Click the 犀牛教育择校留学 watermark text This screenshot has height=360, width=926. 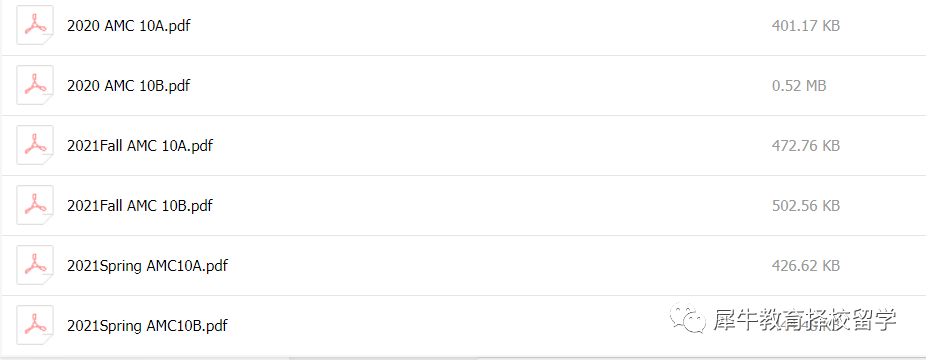[805, 319]
